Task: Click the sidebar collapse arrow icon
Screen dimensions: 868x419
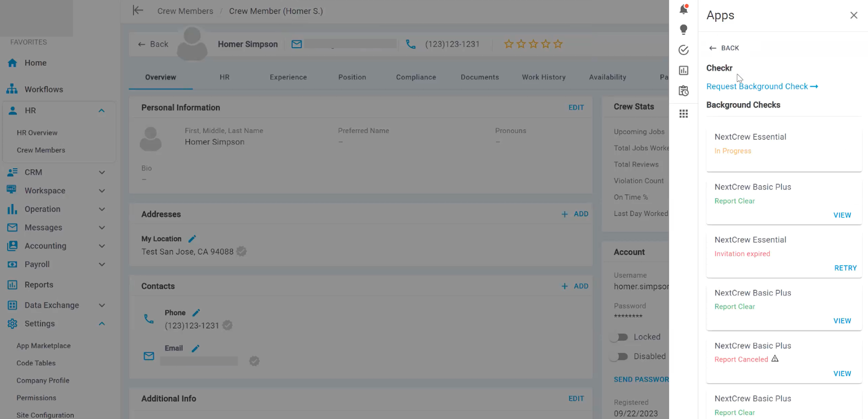Action: (138, 10)
